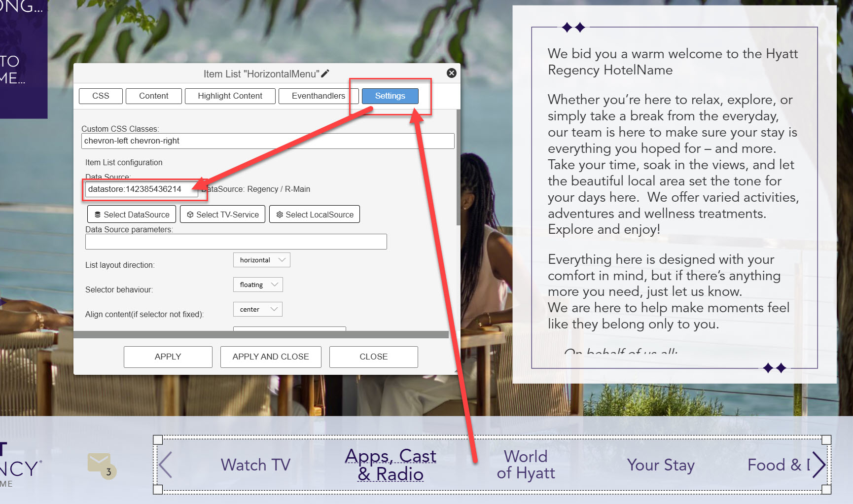
Task: Expand the List layout direction dropdown
Action: [x=261, y=260]
